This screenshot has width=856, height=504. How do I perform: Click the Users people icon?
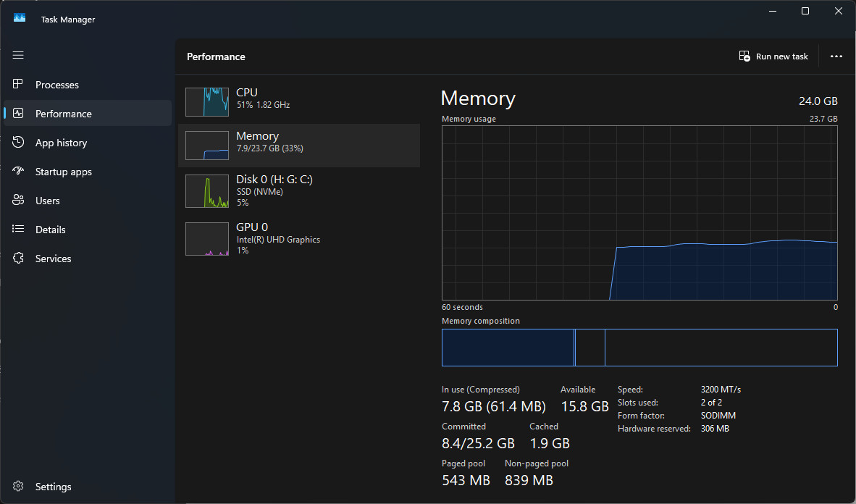pos(18,200)
